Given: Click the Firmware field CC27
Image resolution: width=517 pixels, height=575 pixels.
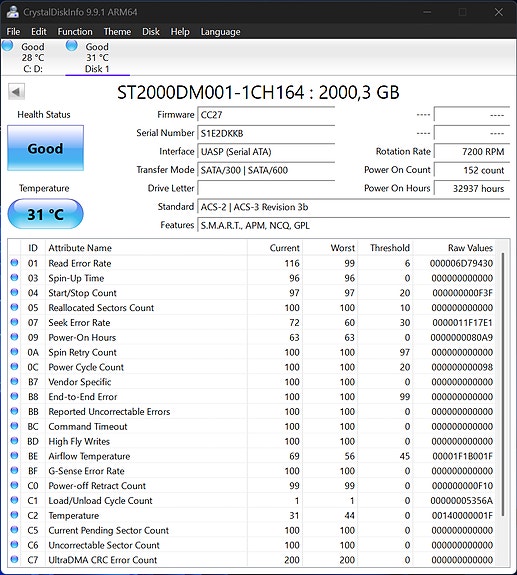Looking at the screenshot, I should point(266,115).
